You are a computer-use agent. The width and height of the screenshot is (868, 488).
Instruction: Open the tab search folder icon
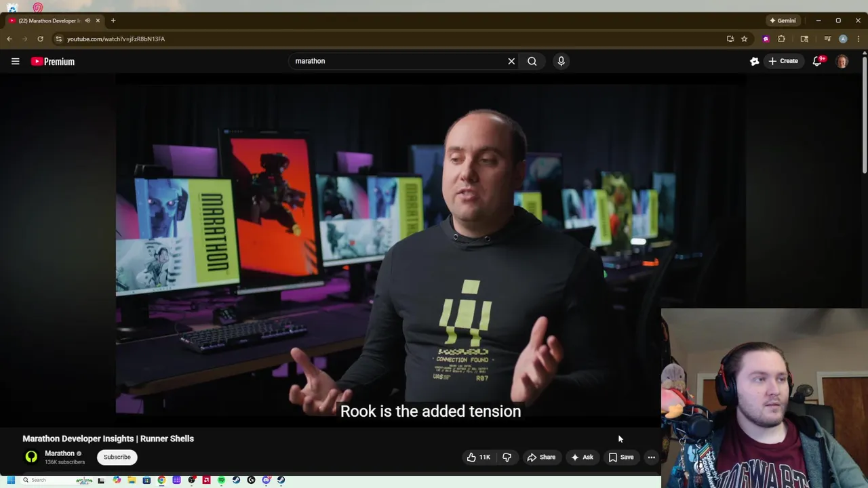pos(804,39)
